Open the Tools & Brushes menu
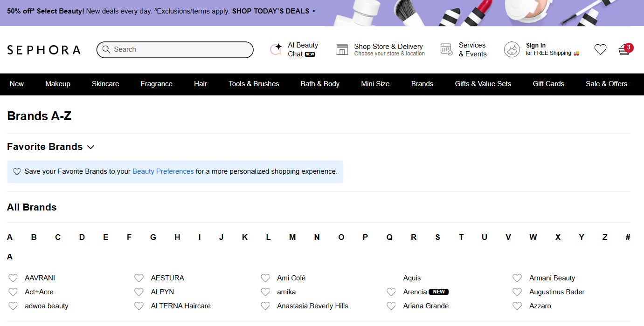The height and width of the screenshot is (326, 644). 254,84
